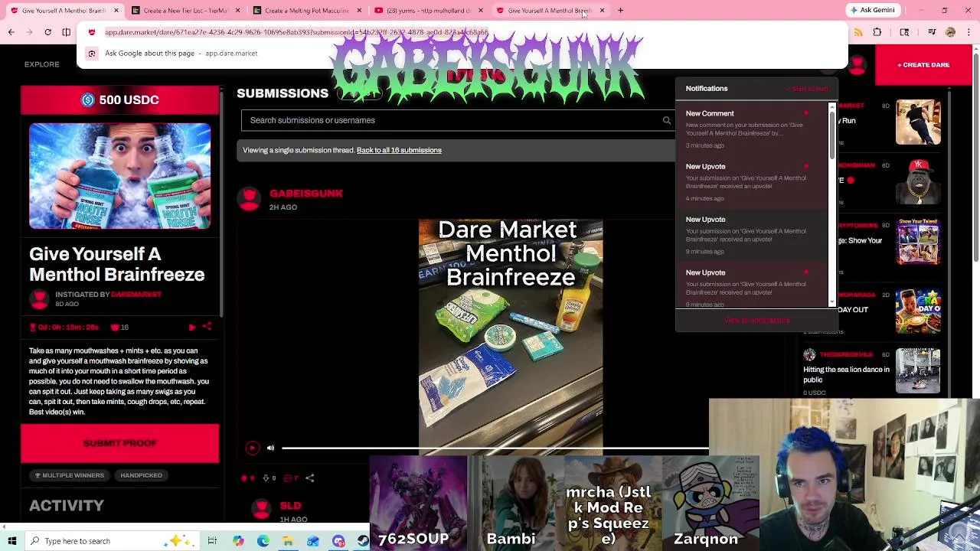Click the page's horizontal scrollbar left arrow
Screen dimensions: 980x551
point(3,527)
